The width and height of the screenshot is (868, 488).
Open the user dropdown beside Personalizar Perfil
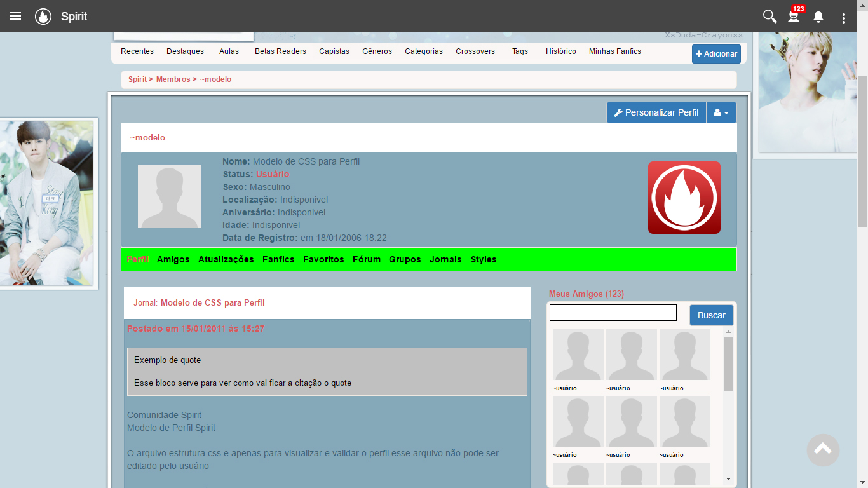point(721,112)
